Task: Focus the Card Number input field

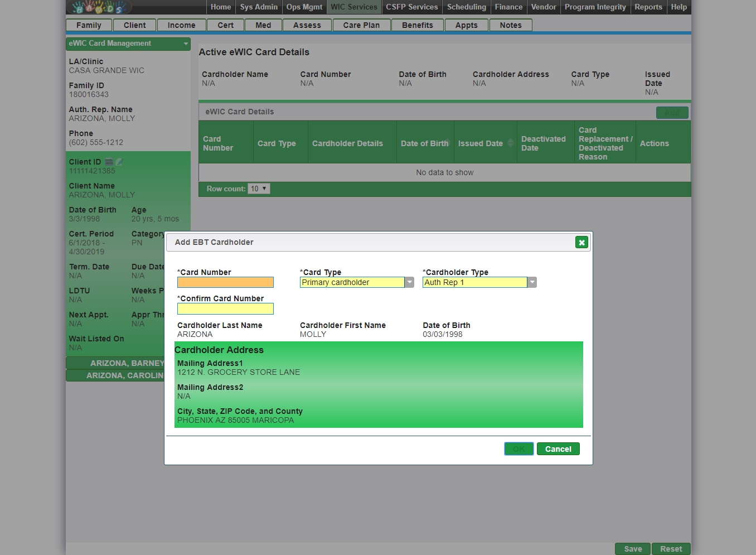Action: 225,282
